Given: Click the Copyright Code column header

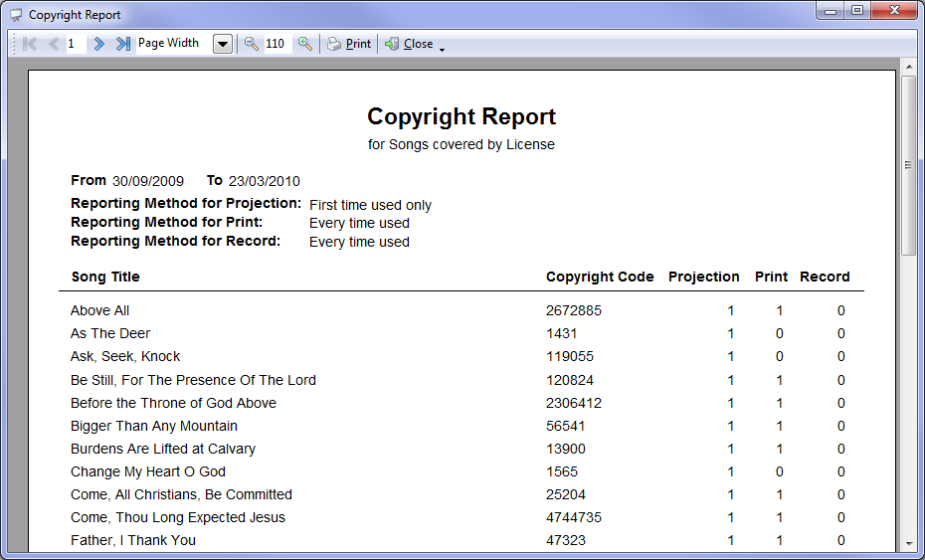Looking at the screenshot, I should [x=600, y=277].
